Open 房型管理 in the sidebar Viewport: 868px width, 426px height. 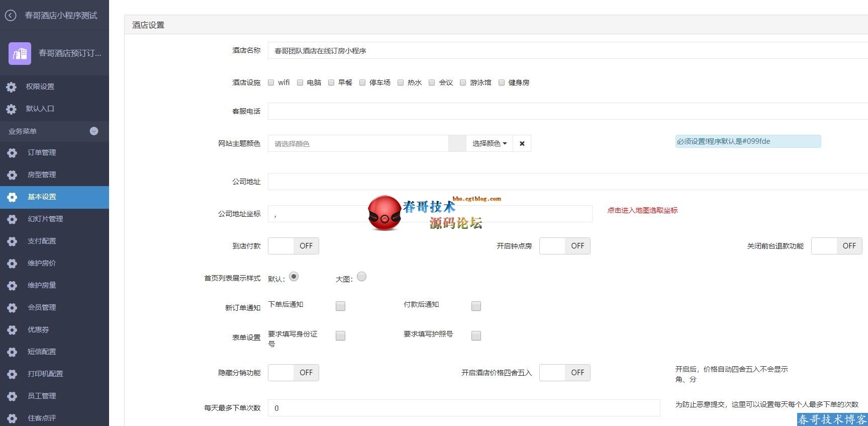[54, 175]
